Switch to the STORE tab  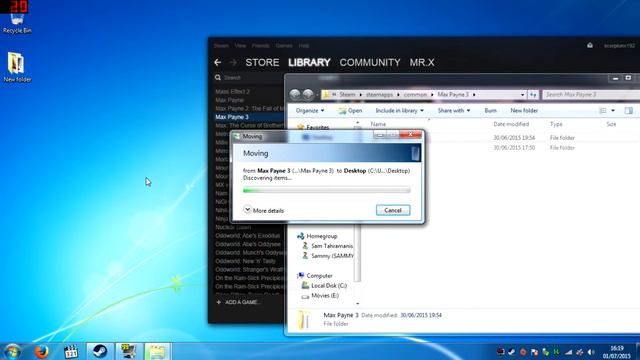(x=262, y=62)
